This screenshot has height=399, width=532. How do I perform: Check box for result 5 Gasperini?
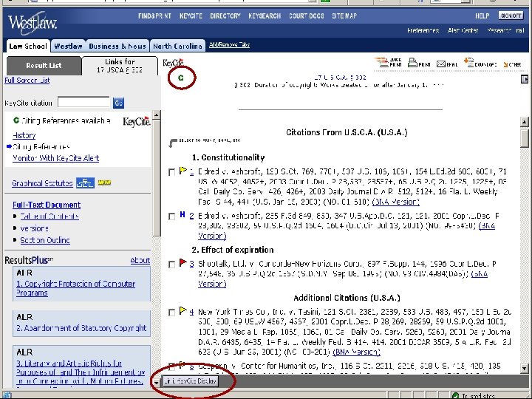point(171,366)
